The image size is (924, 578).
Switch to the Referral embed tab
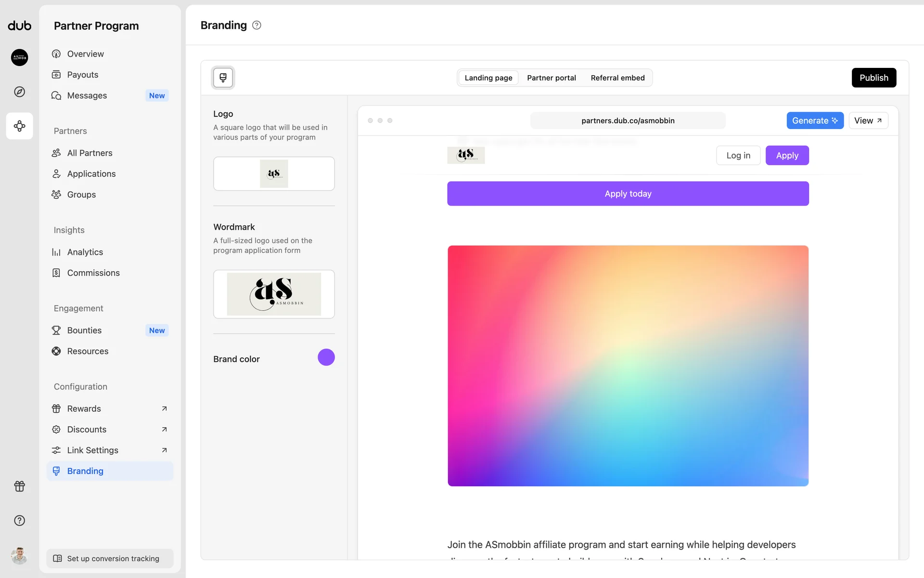coord(617,78)
